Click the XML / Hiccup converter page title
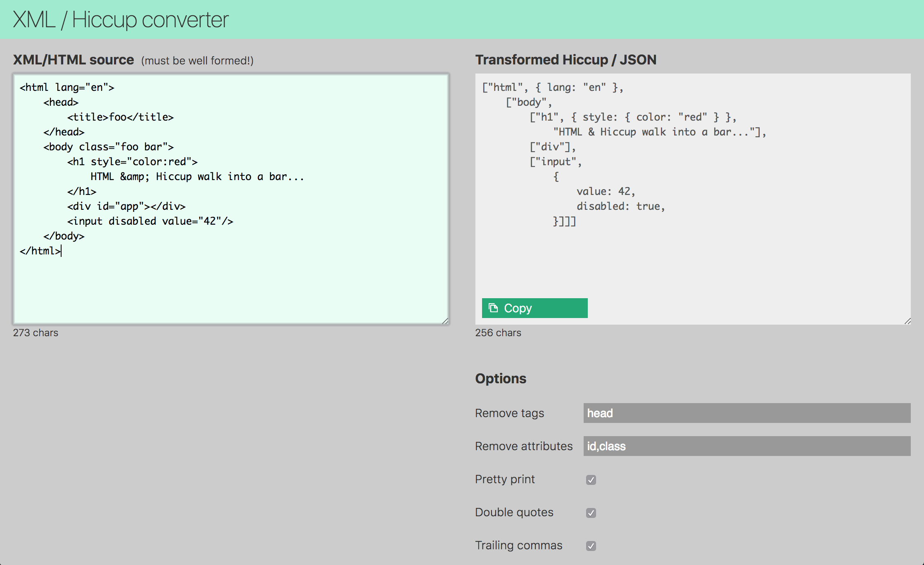Screen dimensions: 924x565 pos(121,20)
